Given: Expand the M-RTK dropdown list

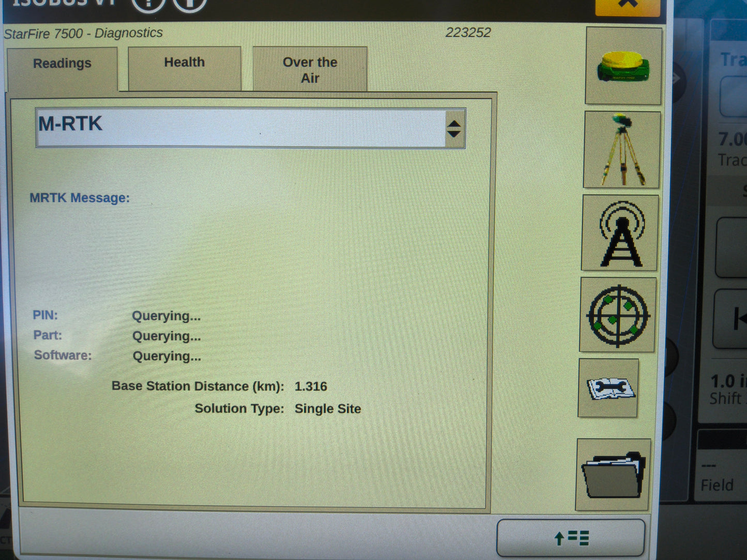Looking at the screenshot, I should point(251,128).
